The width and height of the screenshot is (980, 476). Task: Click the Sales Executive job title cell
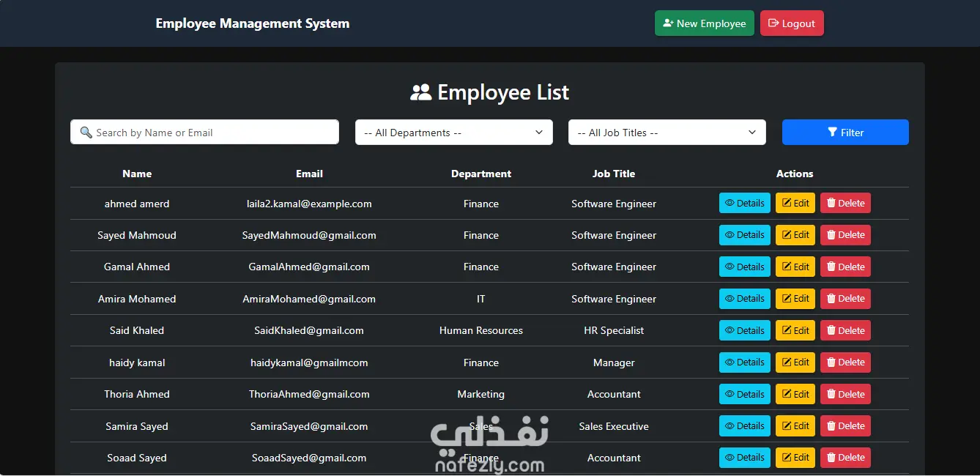click(614, 426)
